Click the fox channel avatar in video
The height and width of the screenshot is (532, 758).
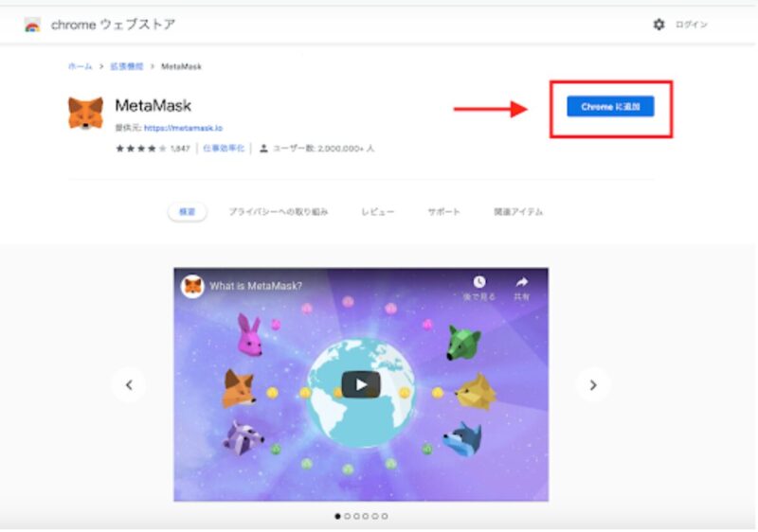[x=192, y=286]
